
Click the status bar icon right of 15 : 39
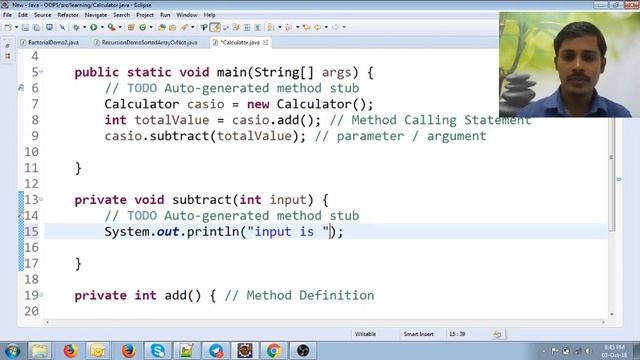click(497, 334)
